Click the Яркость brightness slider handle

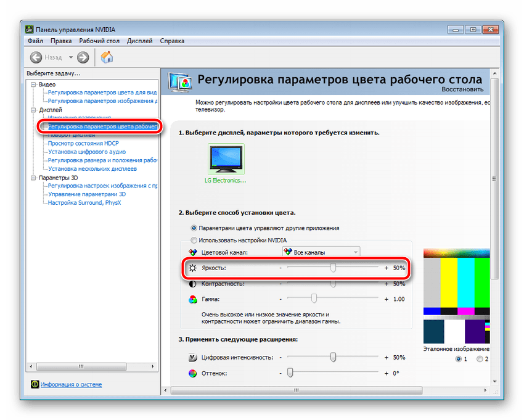point(333,268)
